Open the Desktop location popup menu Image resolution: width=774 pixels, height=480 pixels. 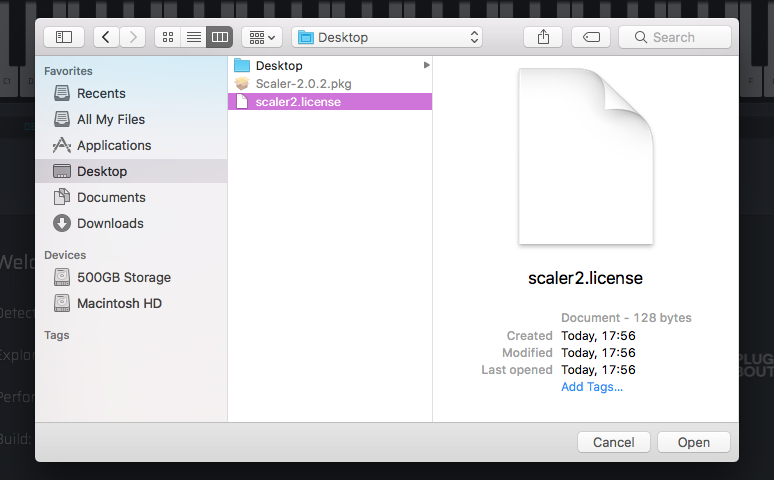(387, 37)
